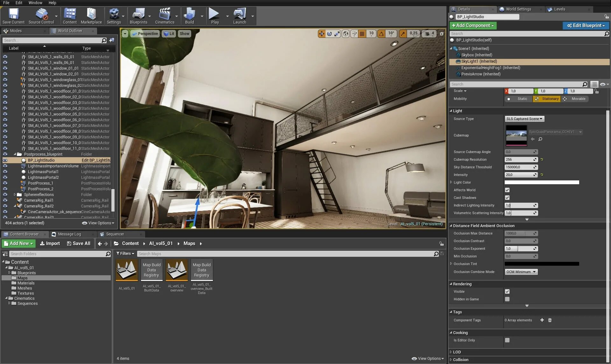This screenshot has height=364, width=611.
Task: Open the Window menu
Action: tap(35, 3)
